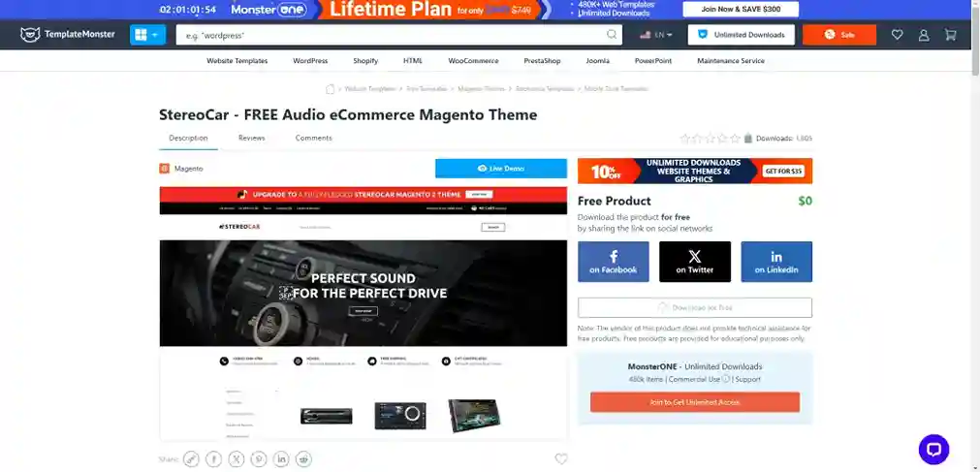This screenshot has width=980, height=472.
Task: Click the Download for Free button
Action: (695, 307)
